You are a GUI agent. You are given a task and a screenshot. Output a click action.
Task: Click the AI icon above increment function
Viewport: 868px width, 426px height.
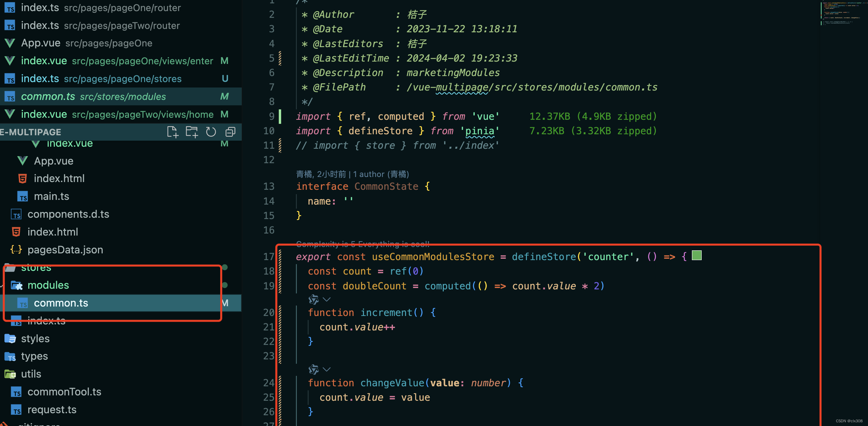(x=313, y=299)
